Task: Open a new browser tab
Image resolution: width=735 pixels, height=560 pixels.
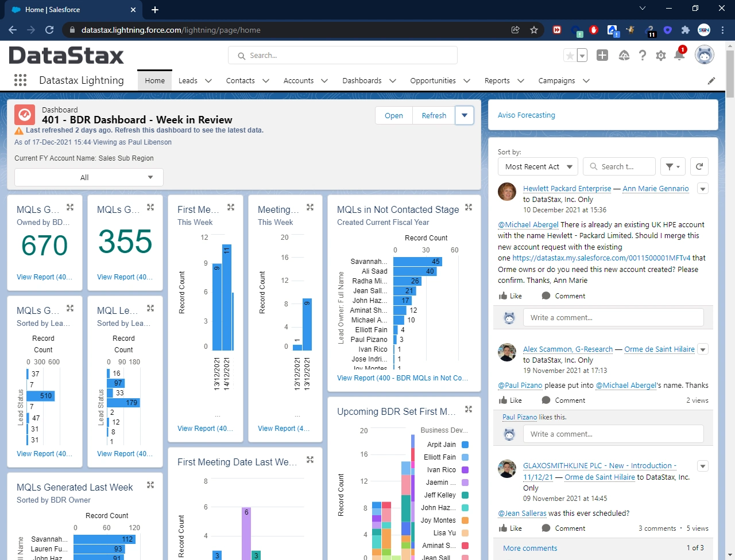Action: 155,10
